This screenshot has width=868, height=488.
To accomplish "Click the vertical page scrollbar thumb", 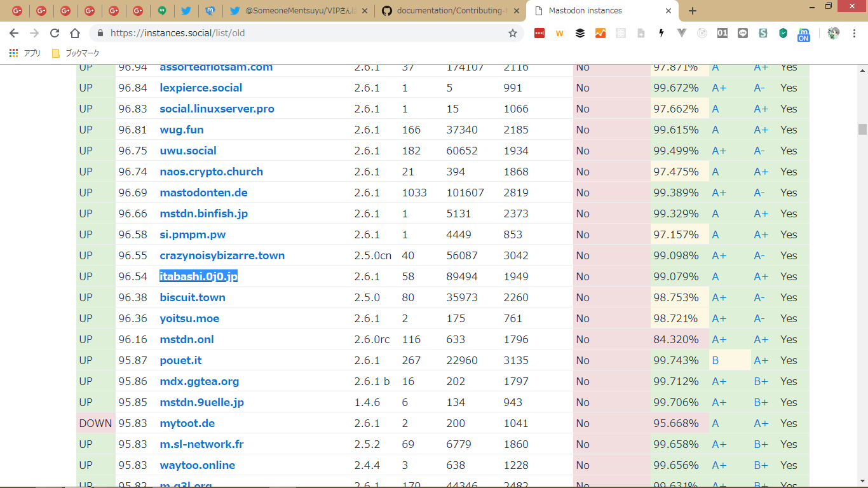I will coord(862,129).
